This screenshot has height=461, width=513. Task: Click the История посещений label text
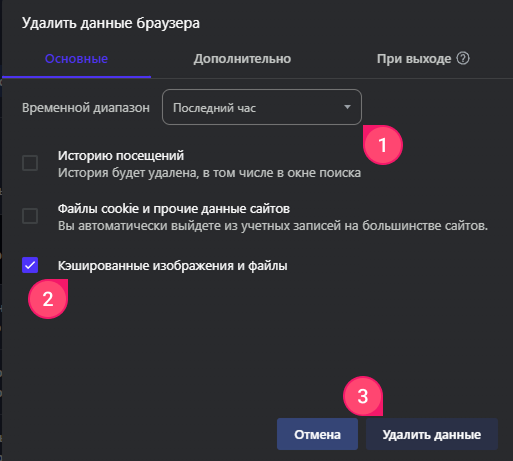coord(121,156)
